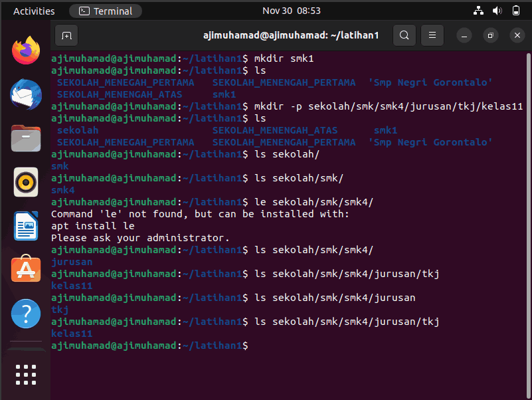The height and width of the screenshot is (400, 532).
Task: Close the terminal window
Action: 517,35
